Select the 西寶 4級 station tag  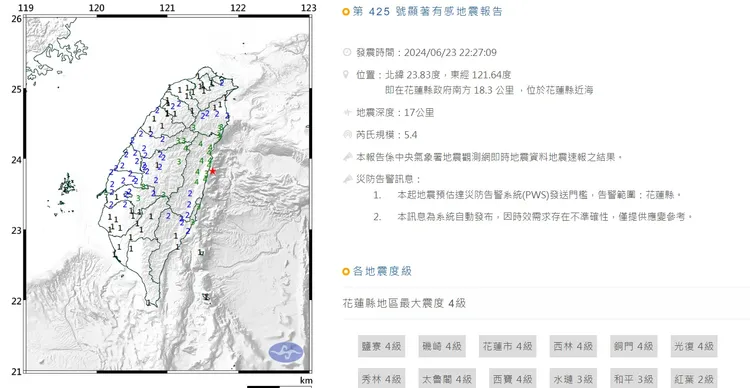point(512,379)
